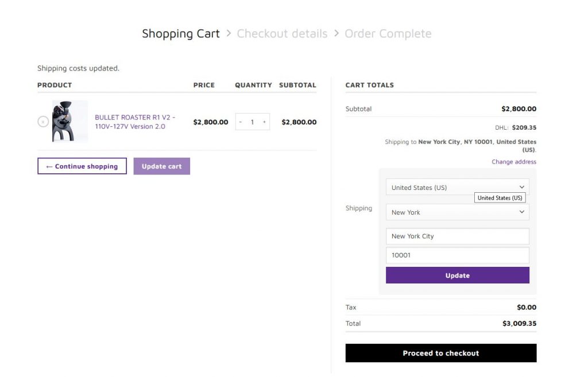This screenshot has width=588, height=377.
Task: Select the Order Complete breadcrumb step
Action: click(388, 34)
